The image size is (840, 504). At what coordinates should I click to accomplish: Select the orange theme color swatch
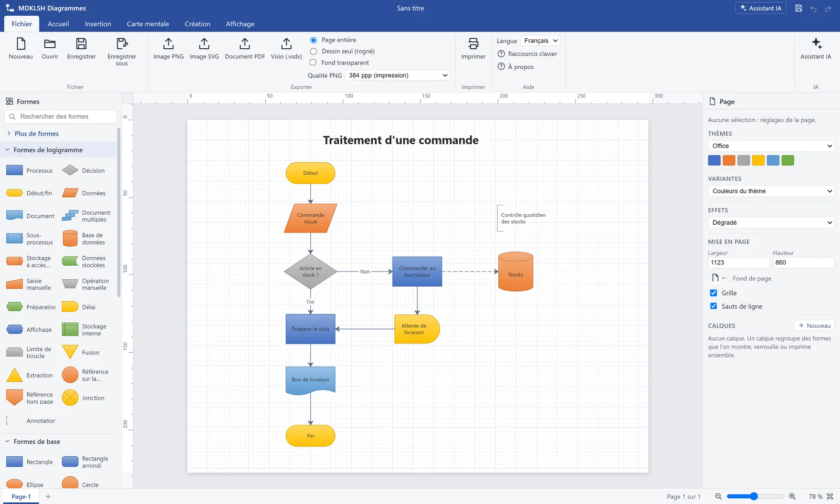click(x=729, y=161)
